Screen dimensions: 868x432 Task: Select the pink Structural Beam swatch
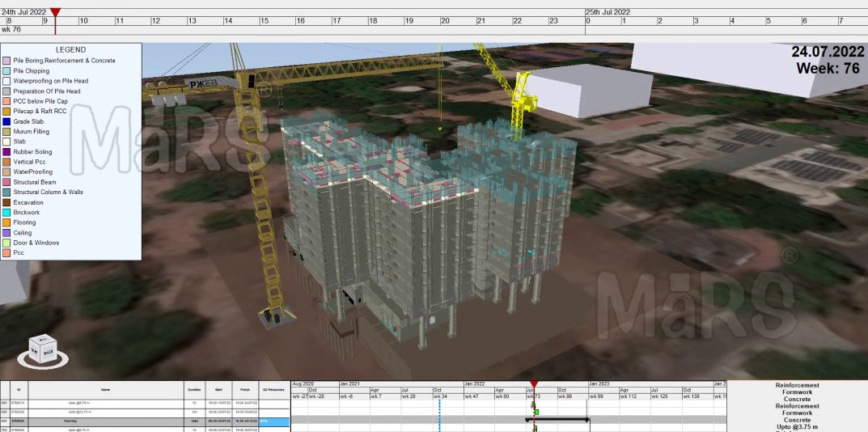tap(6, 182)
